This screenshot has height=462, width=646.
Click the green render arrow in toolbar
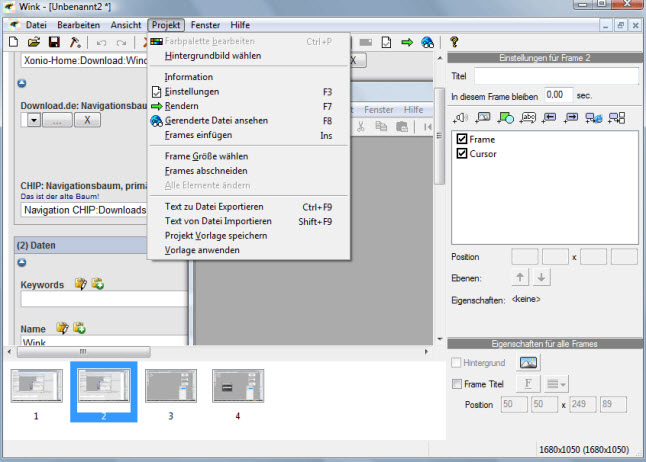[407, 42]
